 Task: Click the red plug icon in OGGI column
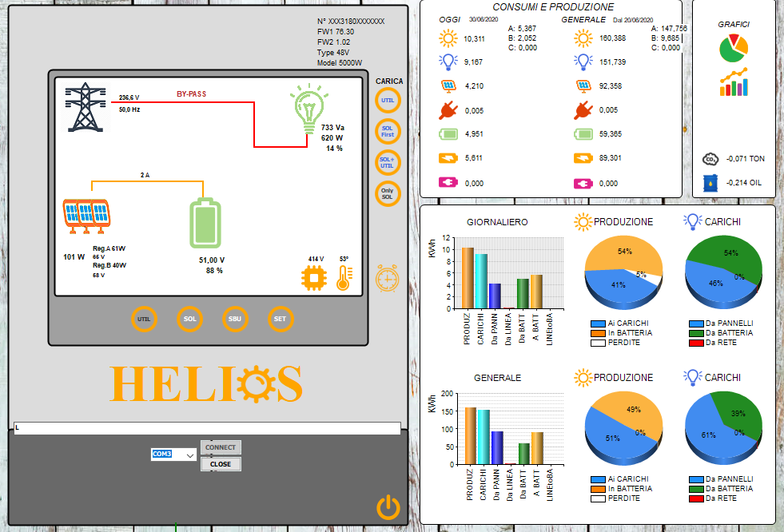point(448,110)
